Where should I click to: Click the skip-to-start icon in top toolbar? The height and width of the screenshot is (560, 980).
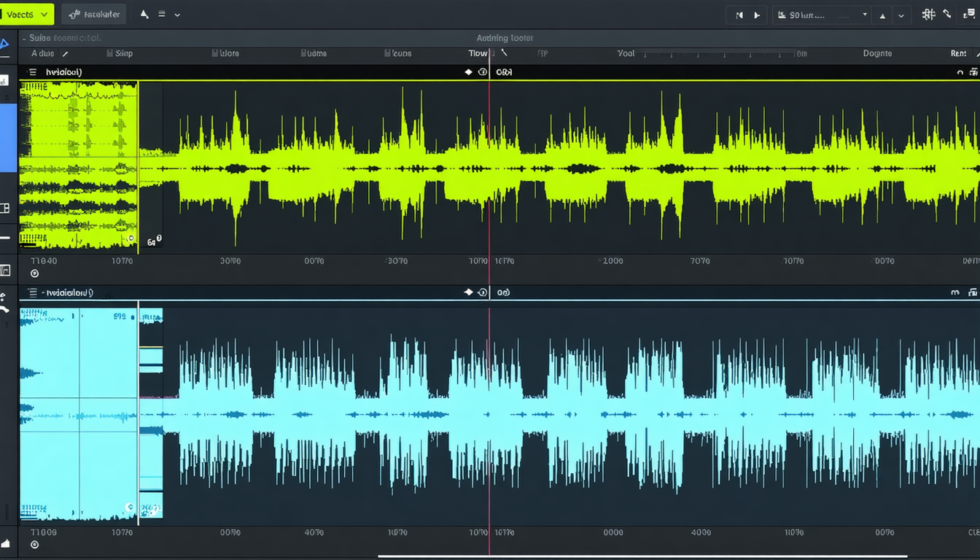[x=739, y=15]
